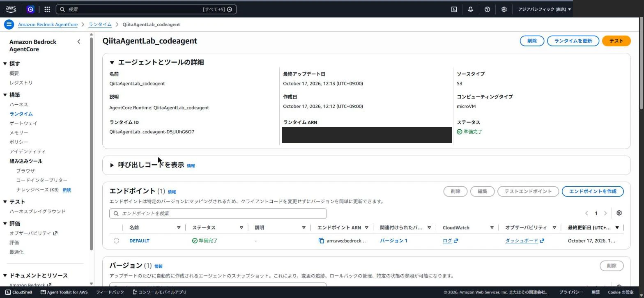Click 情報 link next to エンドポイント
Viewport: 644px width, 298px height.
coord(172,192)
